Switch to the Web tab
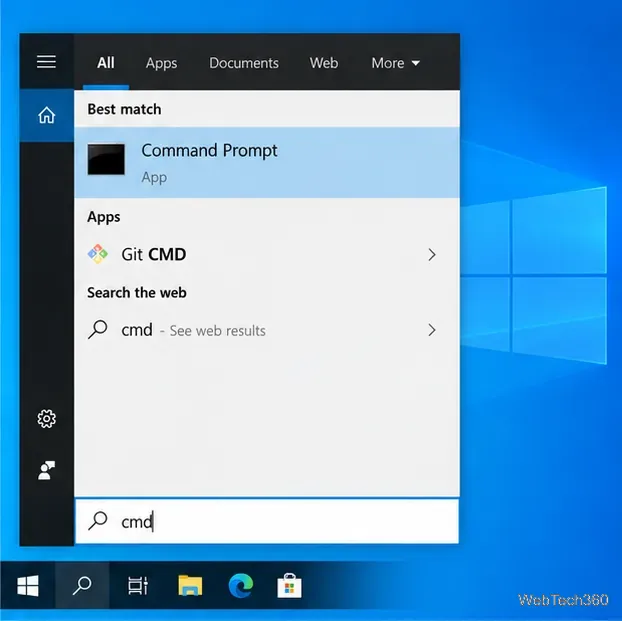This screenshot has height=621, width=622. pos(324,63)
